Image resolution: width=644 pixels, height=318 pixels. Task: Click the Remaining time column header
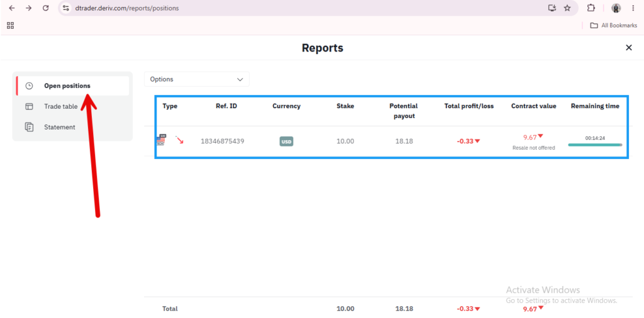(x=595, y=106)
